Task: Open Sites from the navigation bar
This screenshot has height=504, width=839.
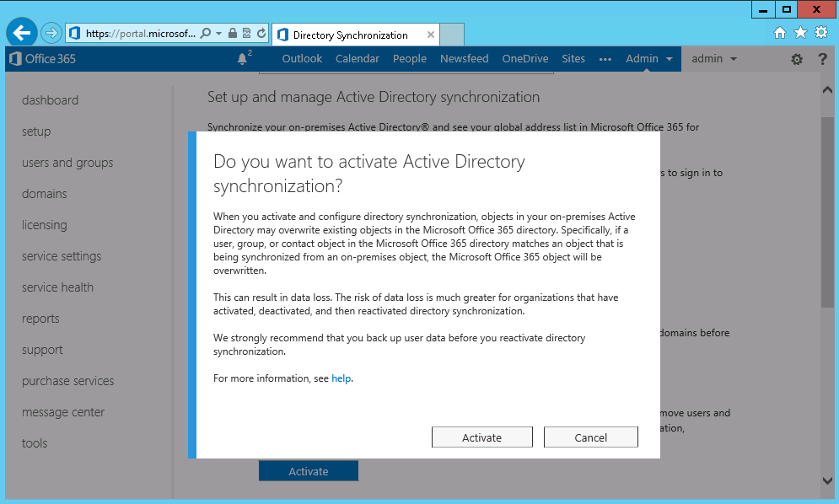Action: point(573,59)
